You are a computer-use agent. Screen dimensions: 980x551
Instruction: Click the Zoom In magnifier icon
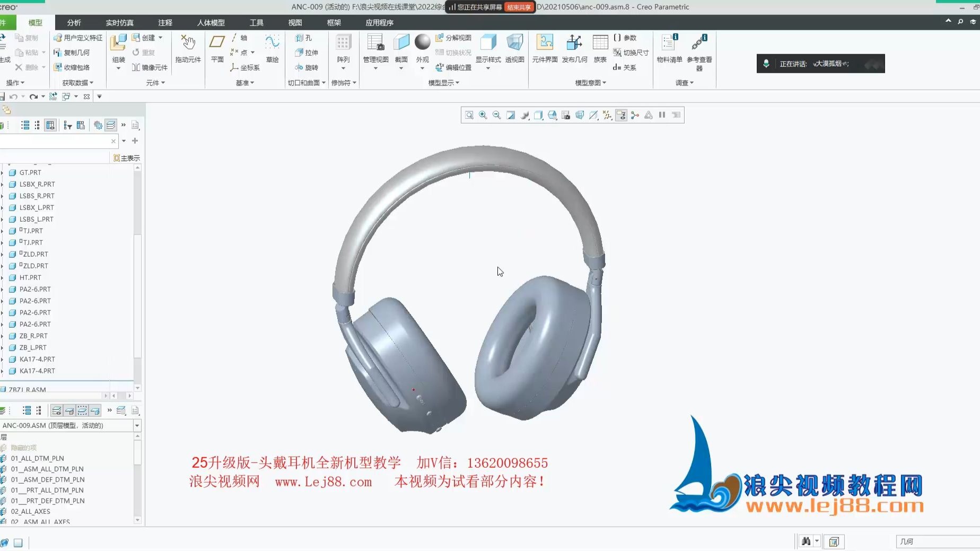pyautogui.click(x=483, y=115)
